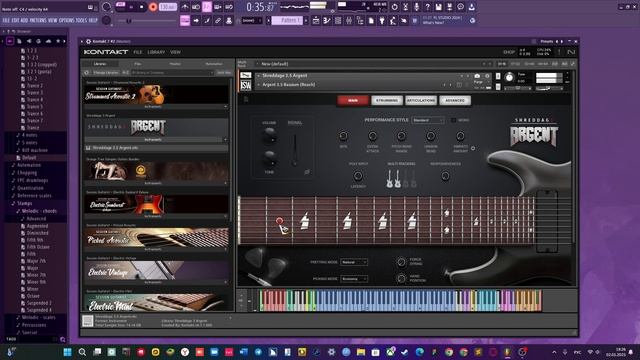640x360 pixels.
Task: Click the disk icon beside Shreddage 3.5 Argent.nki
Action: coord(88,148)
